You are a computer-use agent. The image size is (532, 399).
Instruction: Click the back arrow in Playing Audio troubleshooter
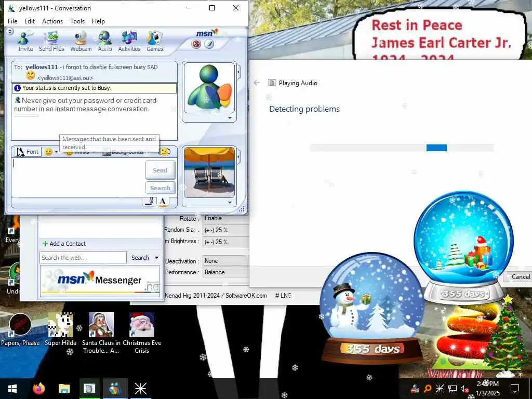[257, 83]
